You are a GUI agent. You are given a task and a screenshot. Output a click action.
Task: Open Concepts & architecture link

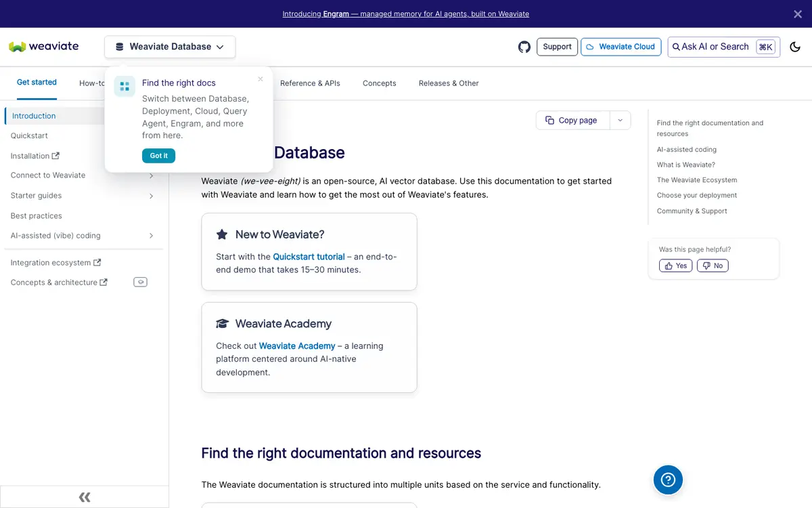59,282
